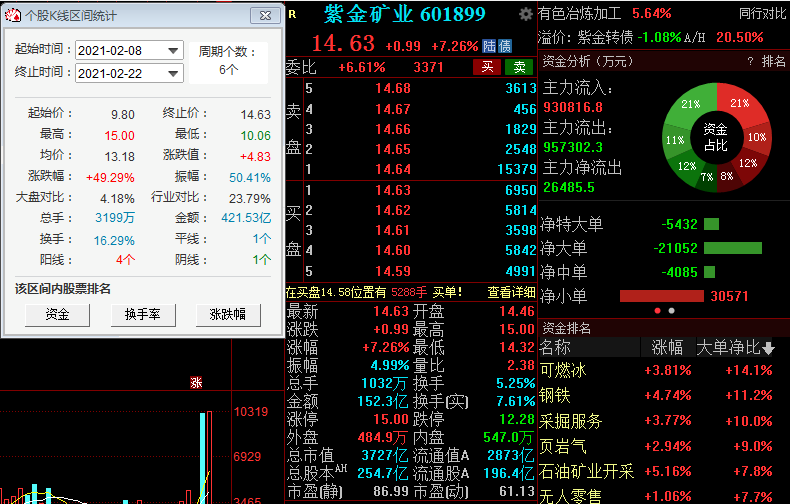Image resolution: width=790 pixels, height=504 pixels.
Task: Click chart axis label 10319
Action: pyautogui.click(x=251, y=412)
